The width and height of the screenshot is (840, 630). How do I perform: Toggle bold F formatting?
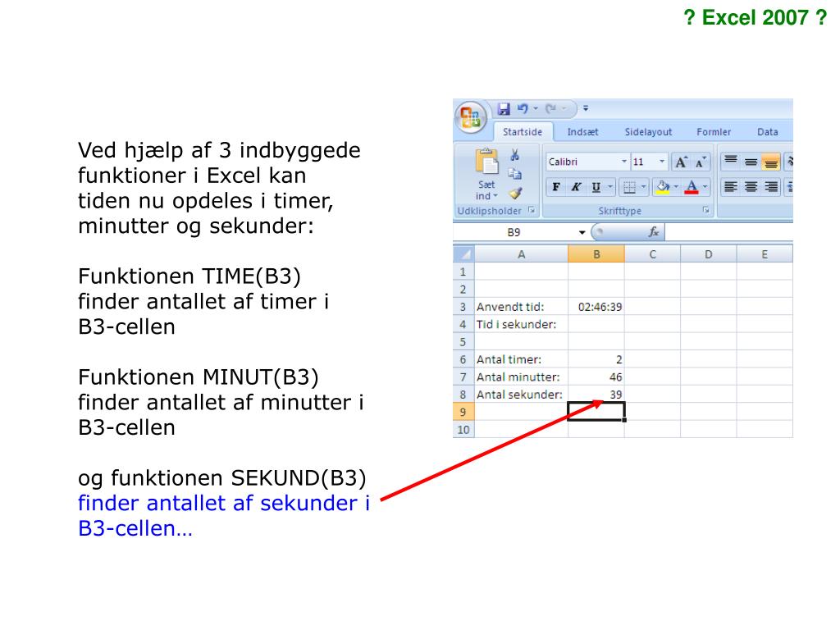pos(556,187)
